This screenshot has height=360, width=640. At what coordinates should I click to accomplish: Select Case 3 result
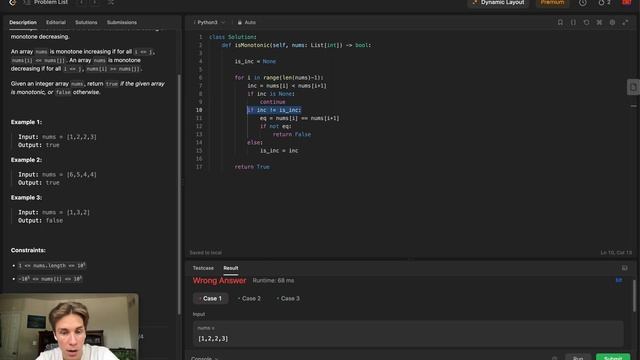[288, 299]
